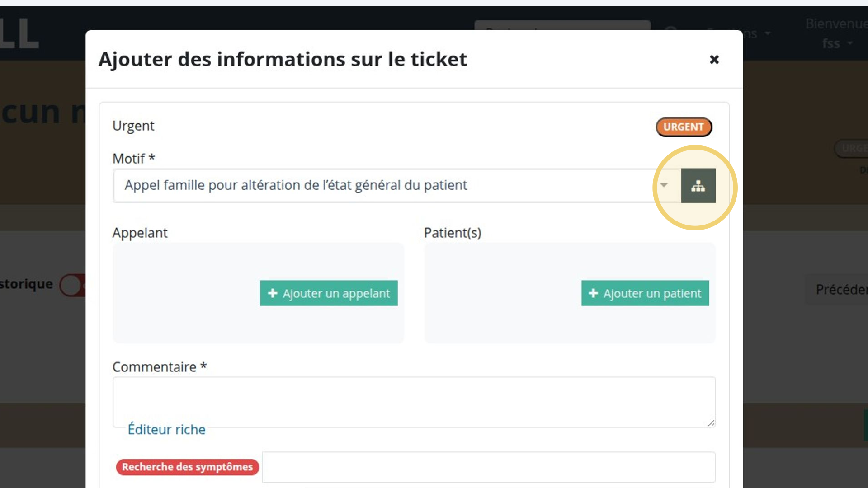This screenshot has width=868, height=488.
Task: Open the Motif hierarchy tree icon
Action: [x=698, y=186]
